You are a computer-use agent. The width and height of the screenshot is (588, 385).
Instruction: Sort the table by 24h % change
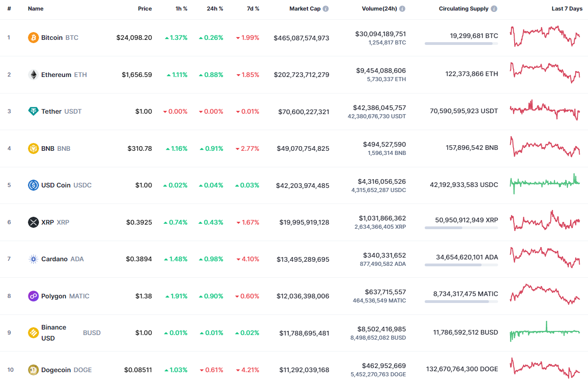point(215,8)
